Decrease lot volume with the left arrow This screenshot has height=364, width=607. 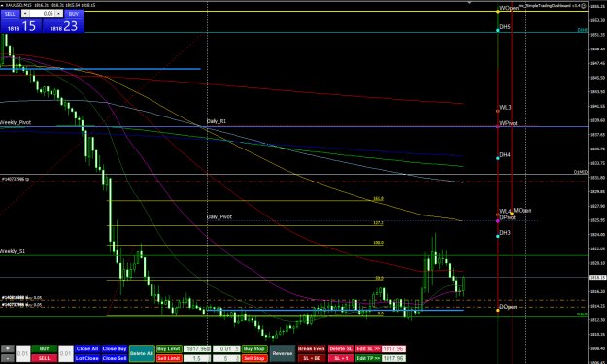click(25, 14)
